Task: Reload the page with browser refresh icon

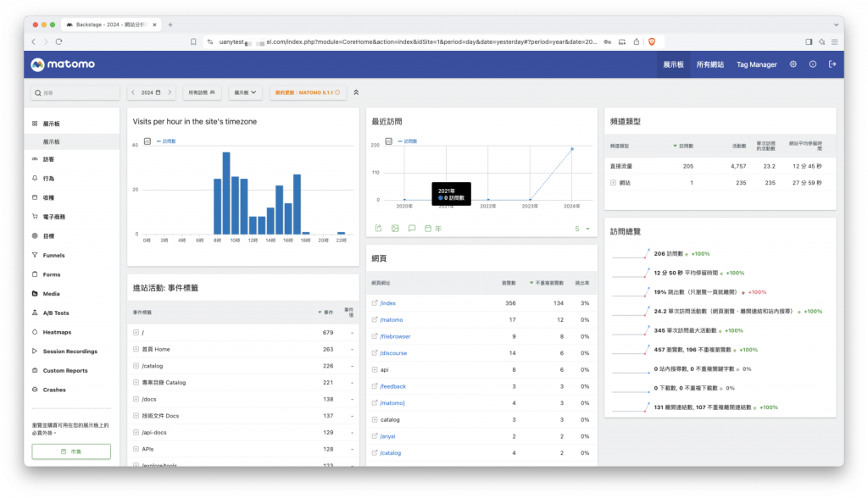Action: coord(58,41)
